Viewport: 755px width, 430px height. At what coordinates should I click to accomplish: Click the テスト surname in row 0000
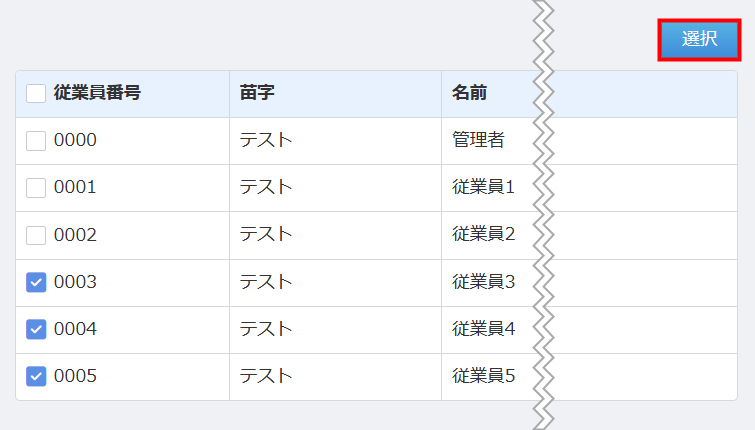click(x=266, y=141)
